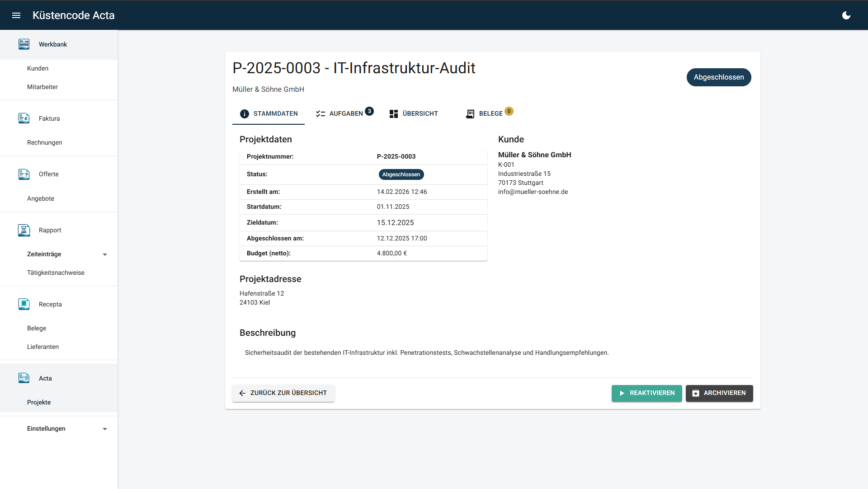Screen dimensions: 868x489
Task: Open the Stammdaten tab
Action: pyautogui.click(x=268, y=113)
